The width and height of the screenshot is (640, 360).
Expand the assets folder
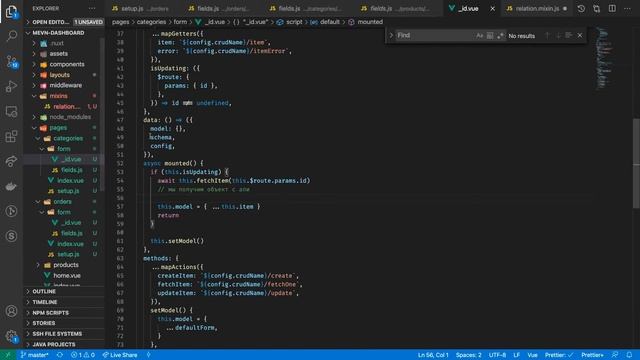coord(64,53)
